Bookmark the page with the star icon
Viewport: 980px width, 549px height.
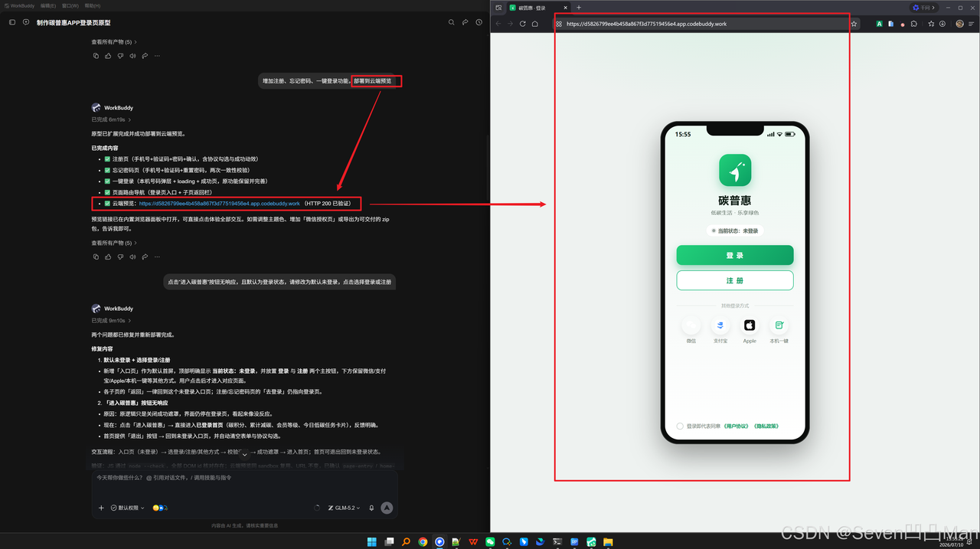click(x=854, y=24)
